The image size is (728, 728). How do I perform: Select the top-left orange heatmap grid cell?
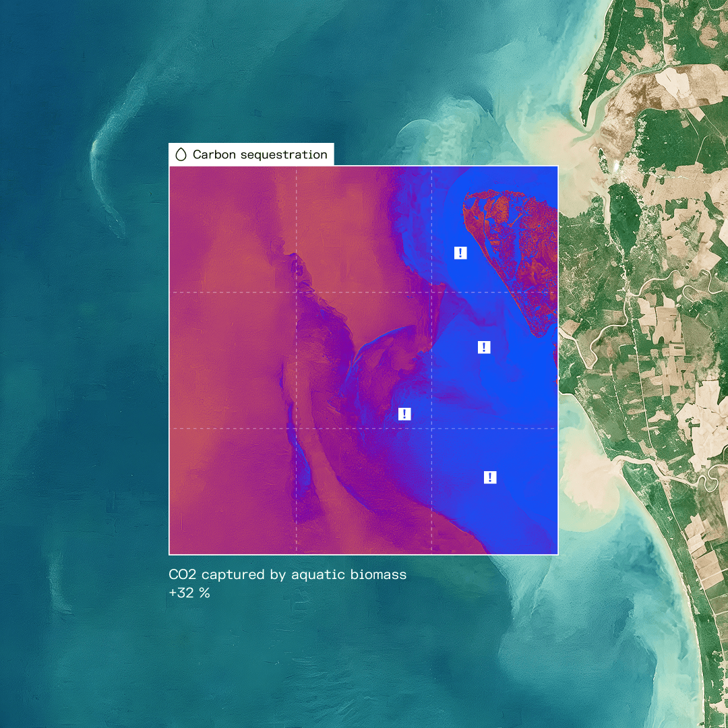(x=233, y=229)
